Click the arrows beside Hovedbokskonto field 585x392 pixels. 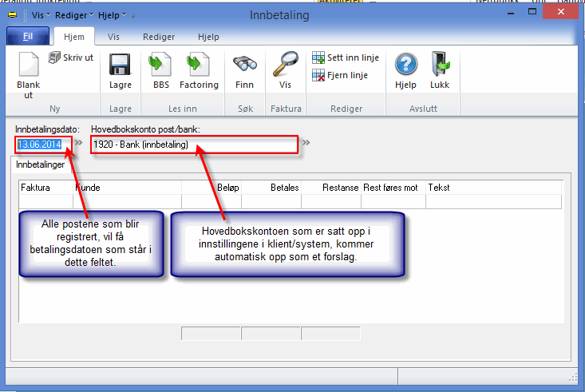[306, 143]
